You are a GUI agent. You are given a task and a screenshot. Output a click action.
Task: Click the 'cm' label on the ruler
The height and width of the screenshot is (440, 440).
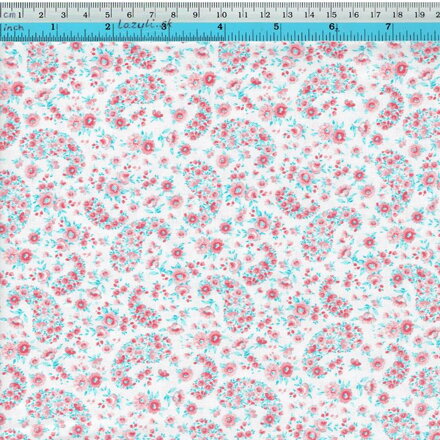(x=9, y=14)
